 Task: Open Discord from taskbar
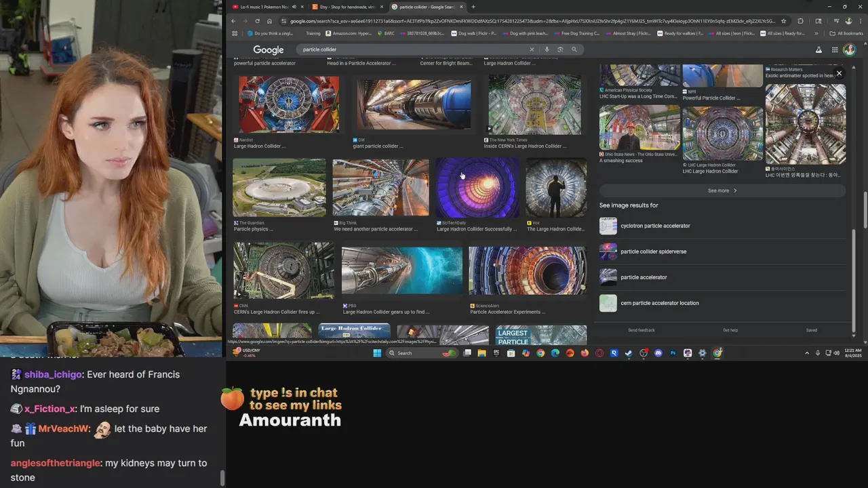tap(658, 353)
